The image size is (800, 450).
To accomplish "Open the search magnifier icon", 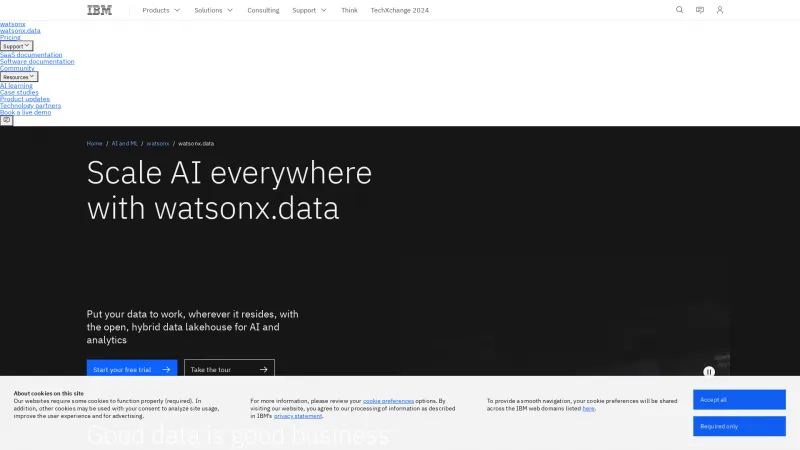I will [x=679, y=10].
